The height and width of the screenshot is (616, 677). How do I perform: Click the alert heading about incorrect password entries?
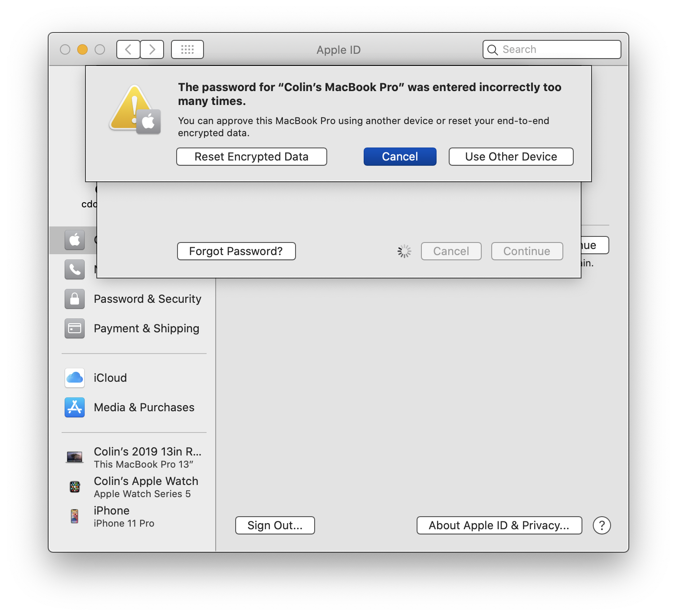[x=370, y=94]
